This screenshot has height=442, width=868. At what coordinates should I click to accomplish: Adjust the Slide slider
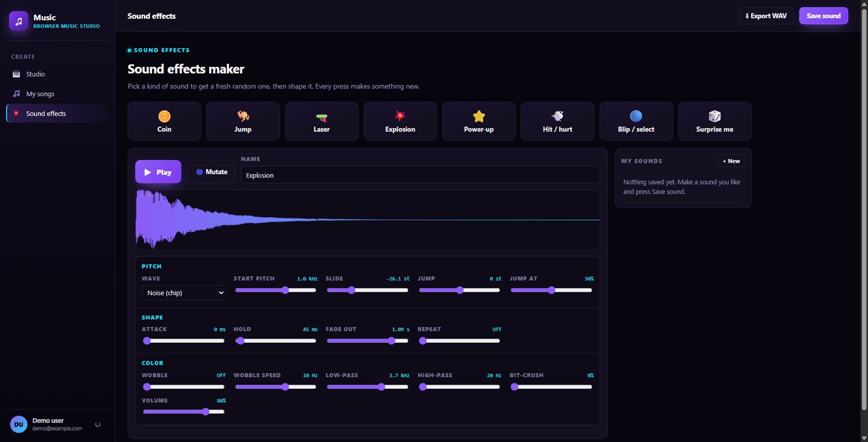[x=367, y=290]
